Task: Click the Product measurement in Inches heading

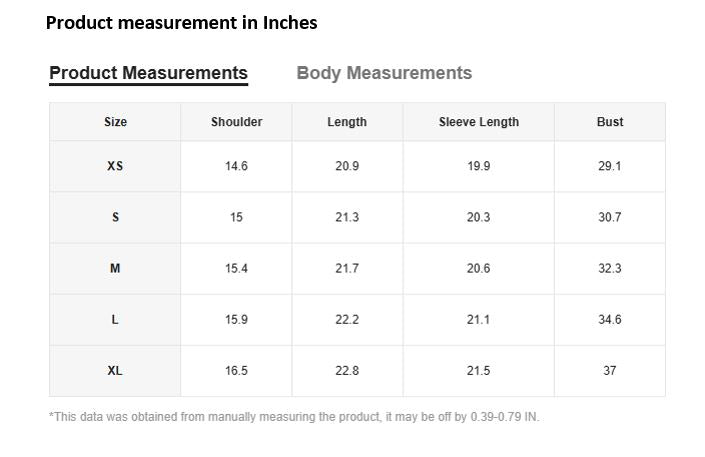Action: pos(182,22)
